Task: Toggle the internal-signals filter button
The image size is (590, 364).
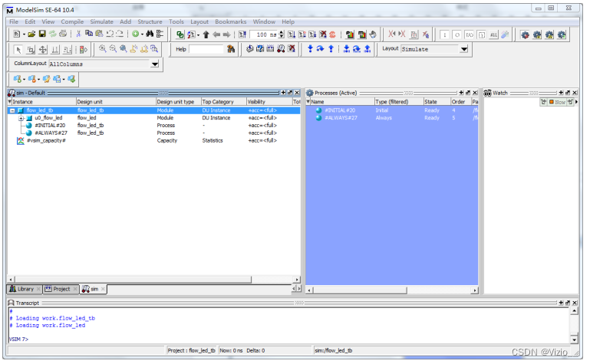Action: click(481, 35)
